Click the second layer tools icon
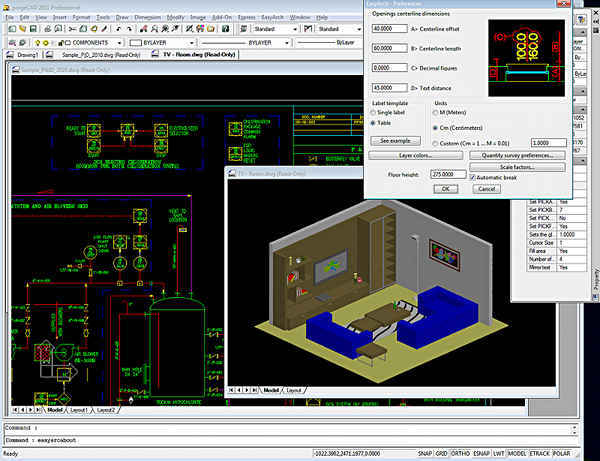Image resolution: width=600 pixels, height=461 pixels. [23, 42]
